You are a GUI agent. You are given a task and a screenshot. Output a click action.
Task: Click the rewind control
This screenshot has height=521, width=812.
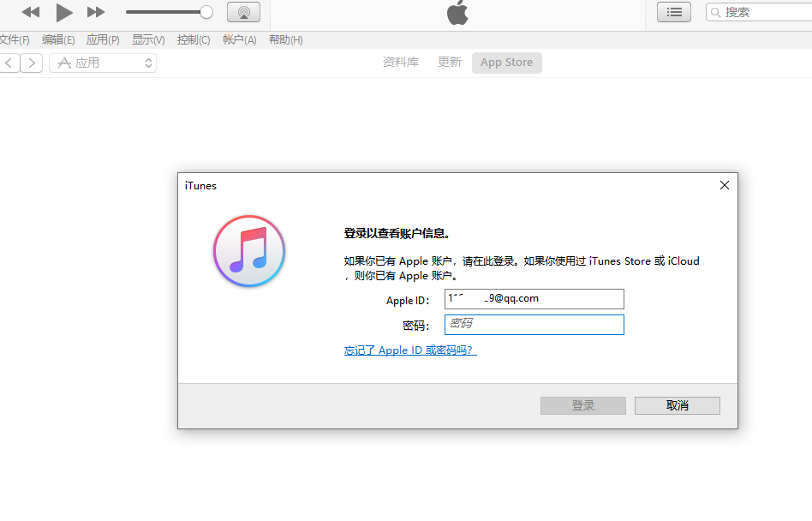[x=30, y=12]
